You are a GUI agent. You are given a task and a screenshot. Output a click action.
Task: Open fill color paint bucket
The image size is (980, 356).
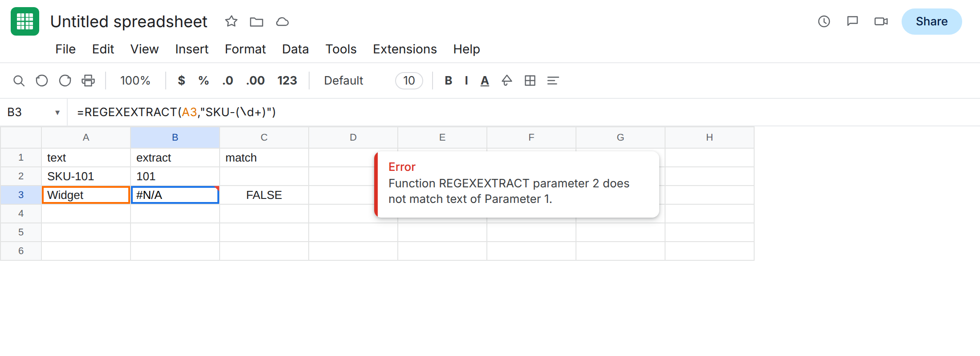click(x=507, y=81)
